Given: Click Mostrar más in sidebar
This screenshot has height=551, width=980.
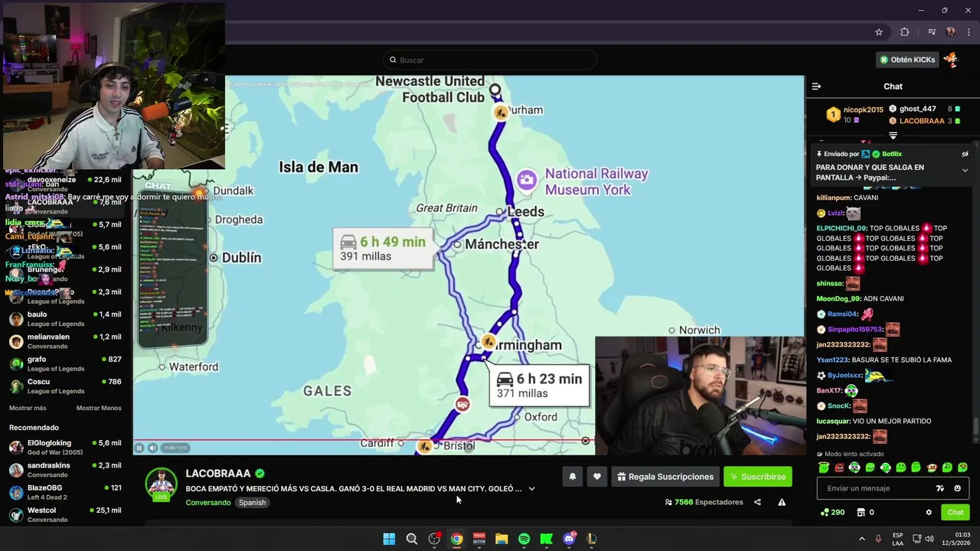Looking at the screenshot, I should click(28, 408).
